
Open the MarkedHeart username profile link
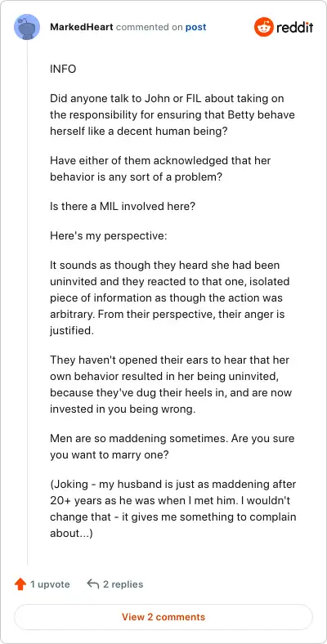pos(81,28)
